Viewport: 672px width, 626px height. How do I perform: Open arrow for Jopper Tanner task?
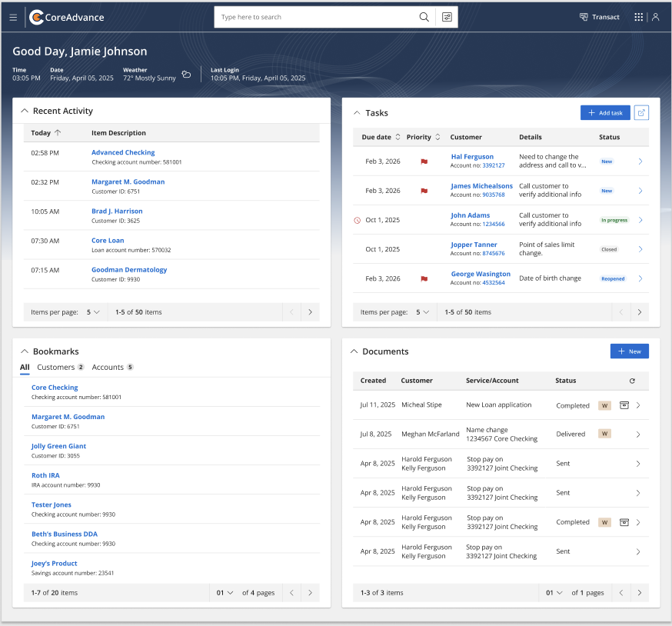click(x=640, y=249)
